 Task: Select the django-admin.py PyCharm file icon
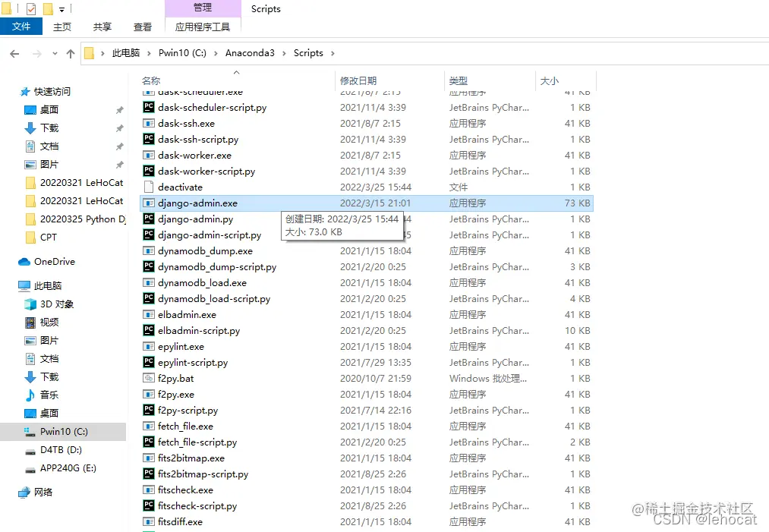pos(149,219)
